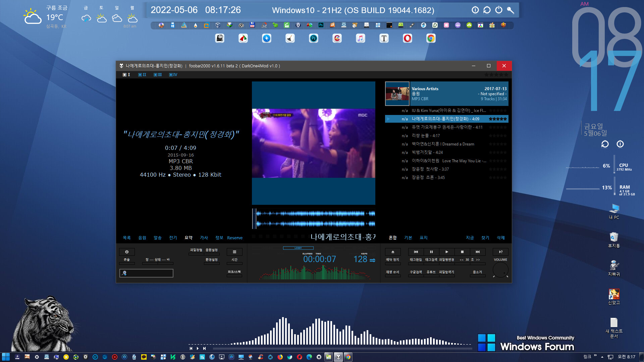Open the 음원 tab
This screenshot has height=362, width=644.
142,238
